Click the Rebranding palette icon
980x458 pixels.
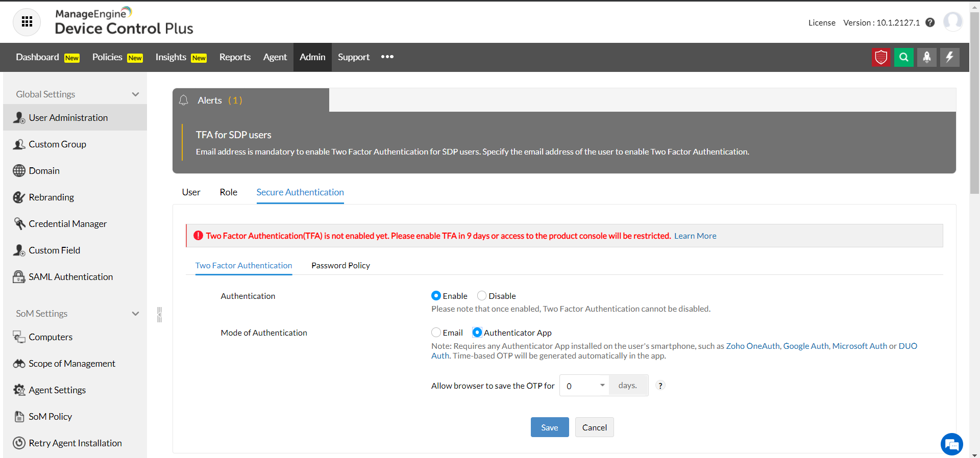19,197
